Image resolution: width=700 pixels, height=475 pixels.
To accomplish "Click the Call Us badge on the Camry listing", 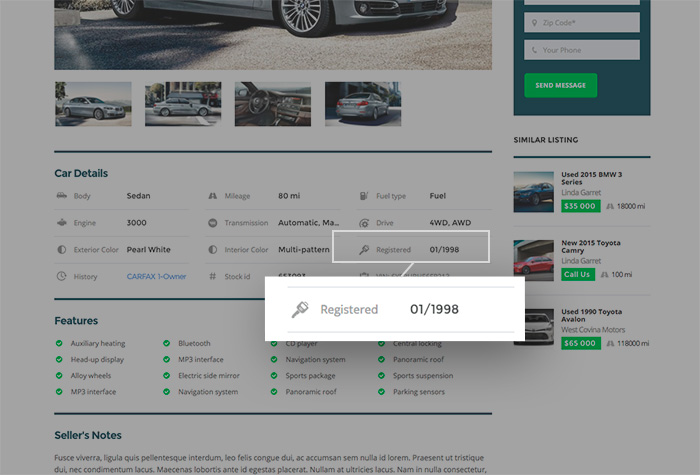I will point(577,274).
